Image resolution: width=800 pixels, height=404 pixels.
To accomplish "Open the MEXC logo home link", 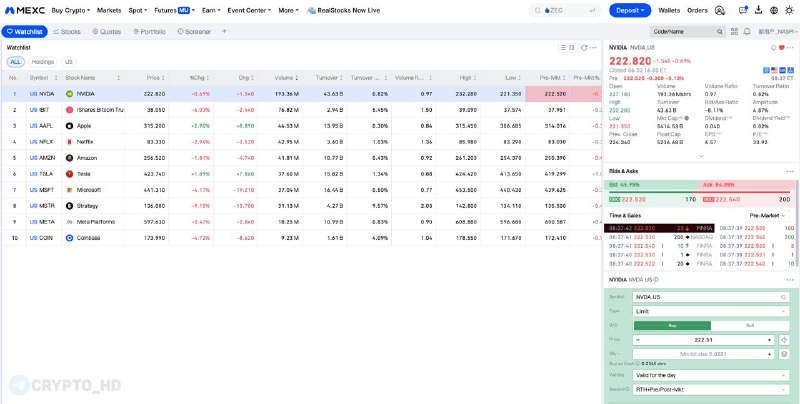I will tap(25, 10).
